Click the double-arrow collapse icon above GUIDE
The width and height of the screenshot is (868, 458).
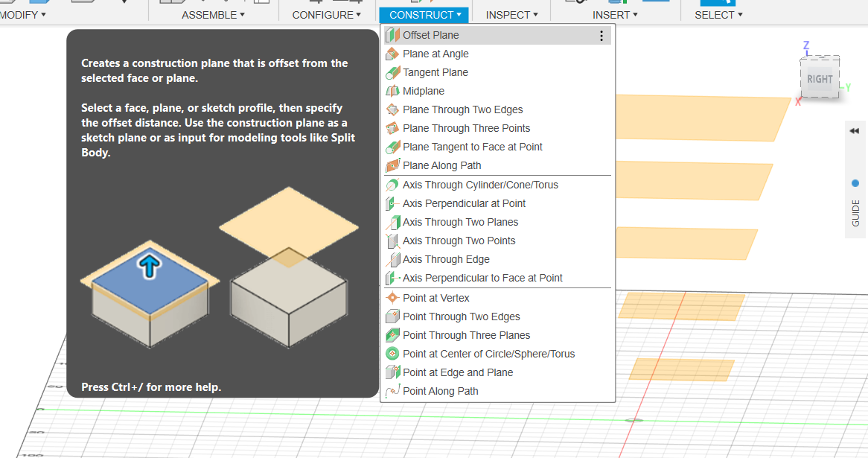(x=854, y=131)
